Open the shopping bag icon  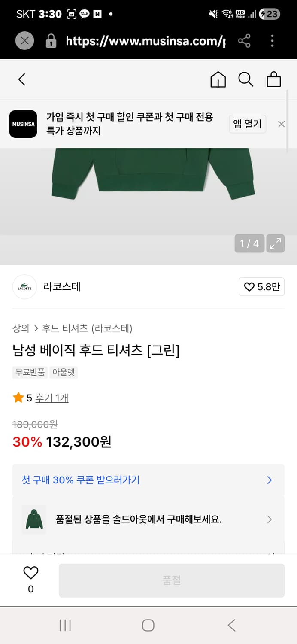coord(273,79)
